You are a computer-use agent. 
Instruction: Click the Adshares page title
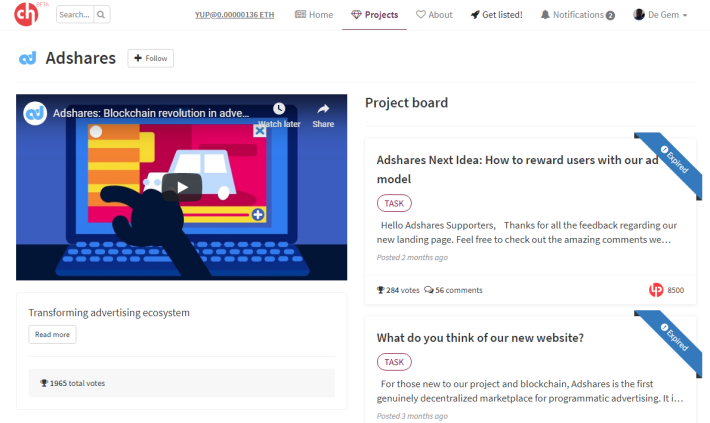81,58
